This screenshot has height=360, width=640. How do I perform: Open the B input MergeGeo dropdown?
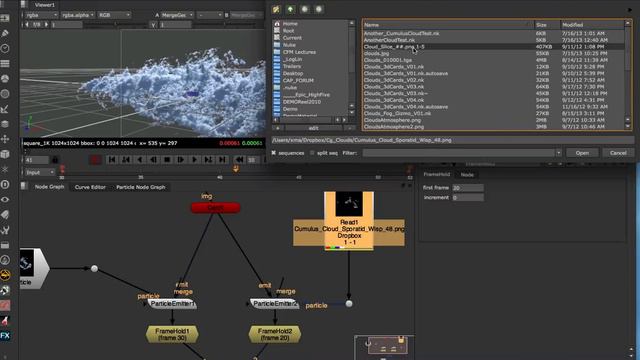click(247, 15)
